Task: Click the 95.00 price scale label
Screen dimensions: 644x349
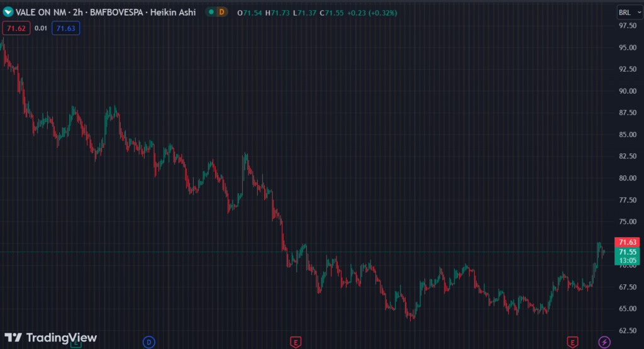Action: pyautogui.click(x=628, y=47)
